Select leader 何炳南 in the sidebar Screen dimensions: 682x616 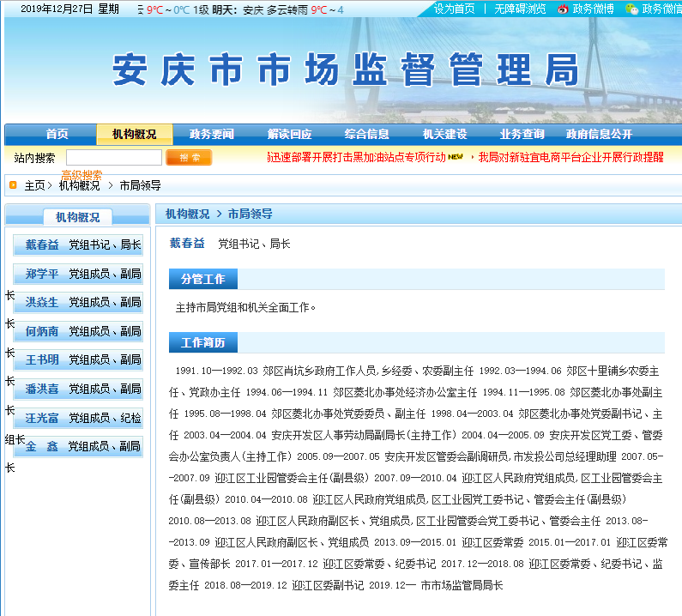[x=78, y=331]
